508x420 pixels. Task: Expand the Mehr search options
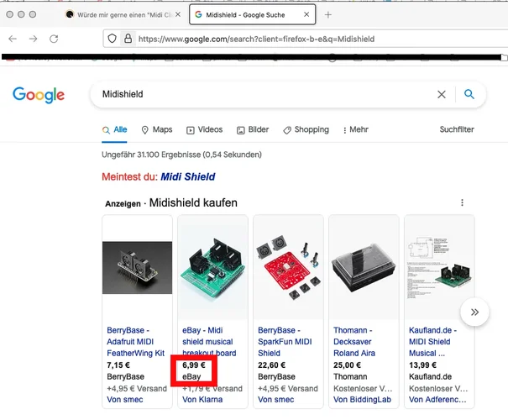(x=355, y=130)
